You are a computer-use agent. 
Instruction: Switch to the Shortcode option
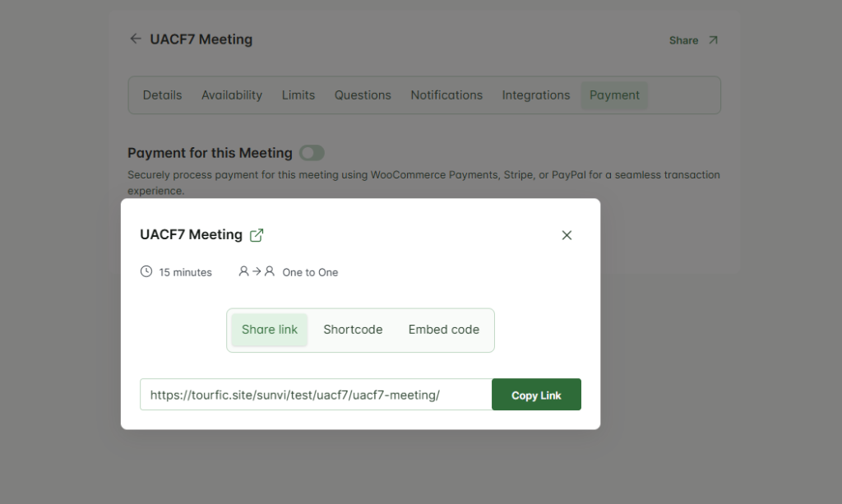pos(353,330)
